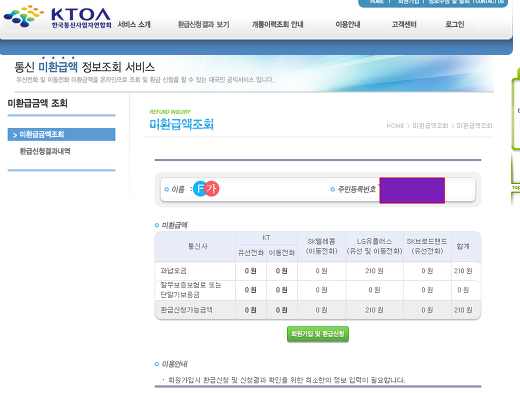Image resolution: width=520 pixels, height=393 pixels.
Task: Click the 통신 미환급액 정보조회 서비스 banner title
Action: [x=85, y=67]
